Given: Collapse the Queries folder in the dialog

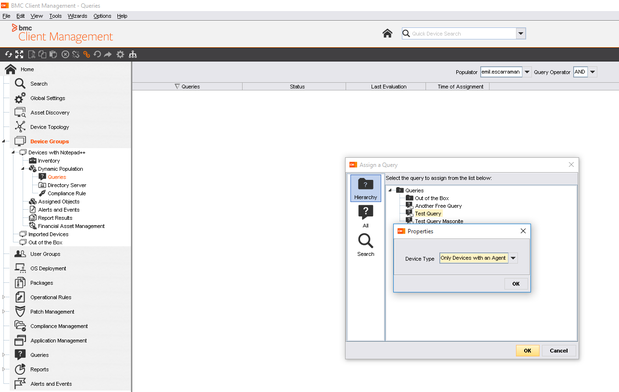Looking at the screenshot, I should [390, 190].
